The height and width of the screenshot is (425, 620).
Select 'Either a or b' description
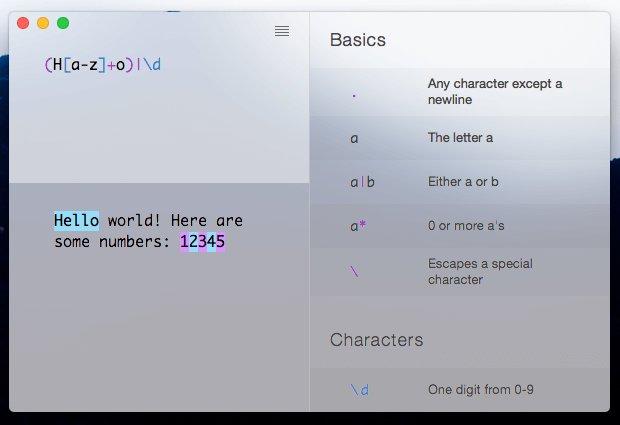pos(463,182)
